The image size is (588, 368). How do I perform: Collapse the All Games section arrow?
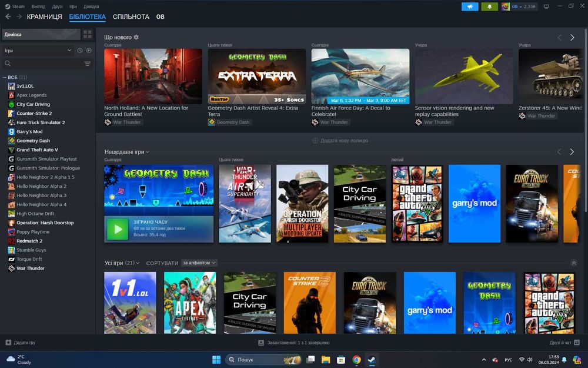[x=573, y=263]
